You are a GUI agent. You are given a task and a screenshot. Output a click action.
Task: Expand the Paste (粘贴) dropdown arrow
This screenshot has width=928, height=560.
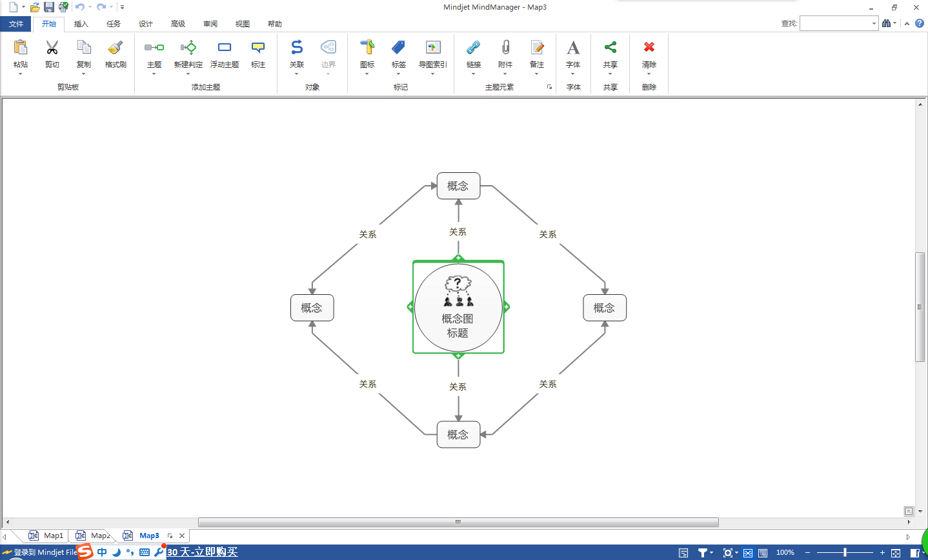click(x=21, y=74)
